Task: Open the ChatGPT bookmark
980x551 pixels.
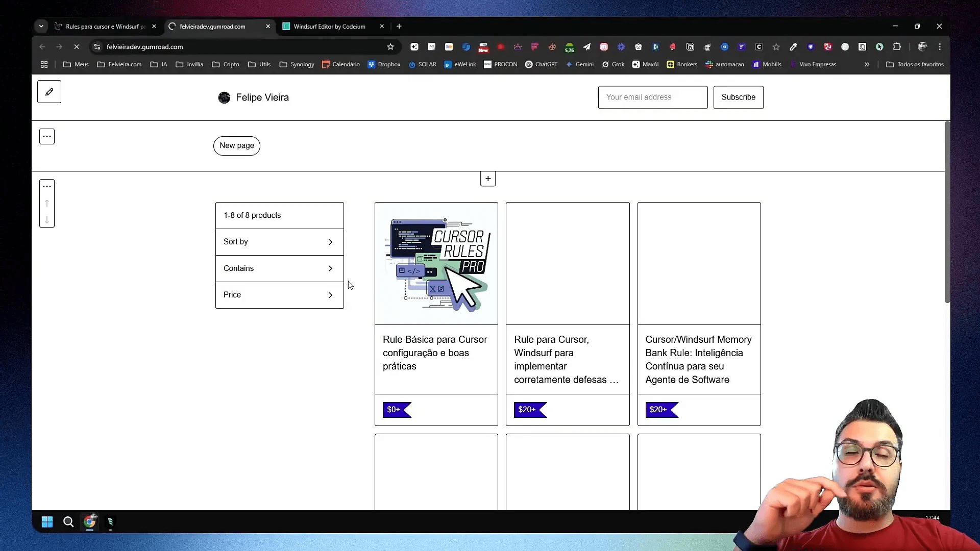Action: pos(541,64)
